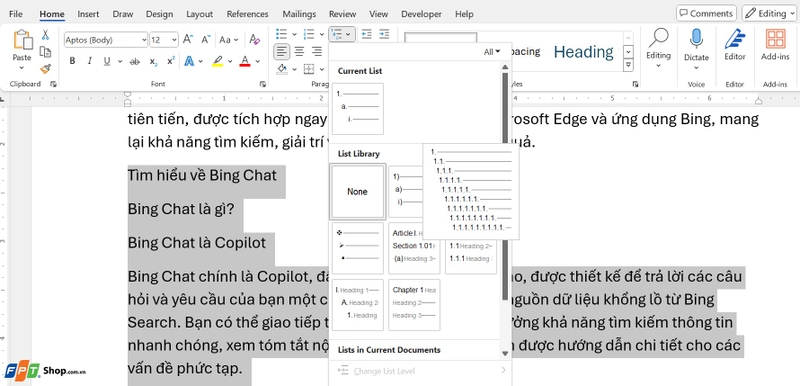Toggle underline formatting

coord(107,61)
